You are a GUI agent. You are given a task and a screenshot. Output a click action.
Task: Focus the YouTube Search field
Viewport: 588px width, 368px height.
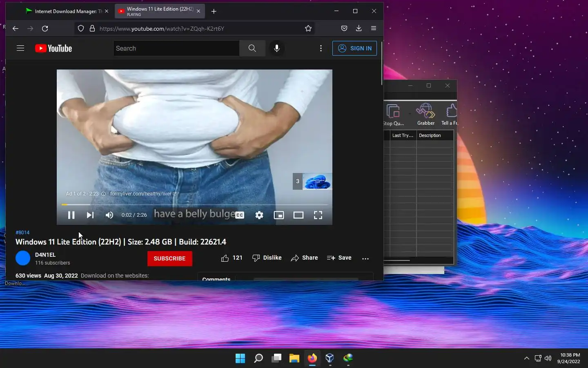[176, 48]
